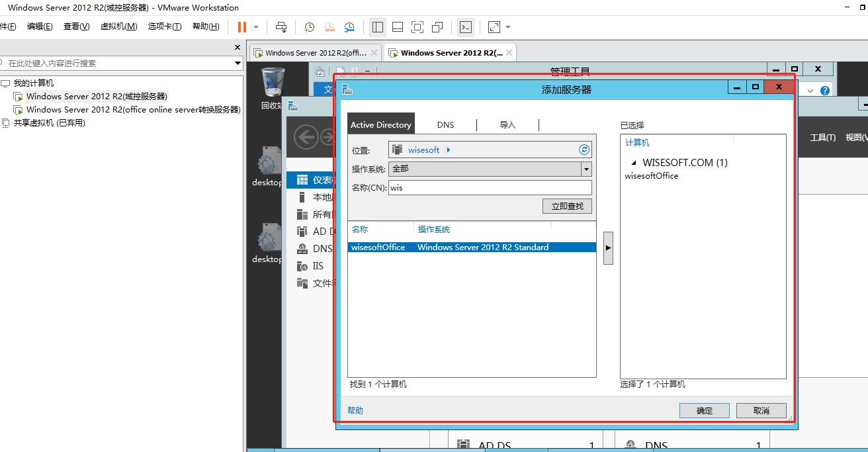Image resolution: width=868 pixels, height=452 pixels.
Task: Take a snapshot of this virtual machine
Action: [309, 27]
